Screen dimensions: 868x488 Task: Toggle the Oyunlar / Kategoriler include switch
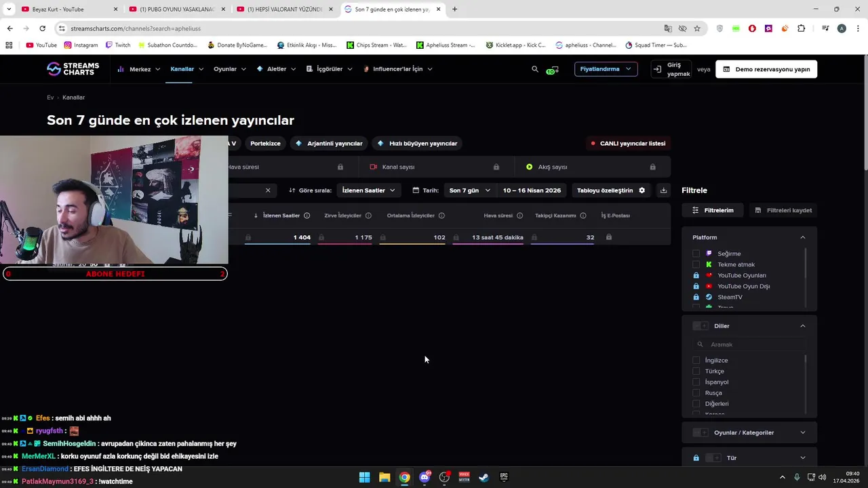(701, 432)
